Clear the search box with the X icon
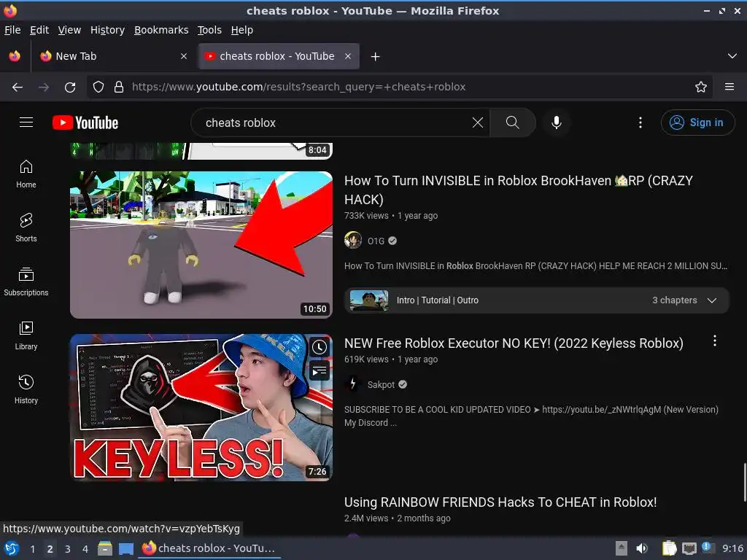 click(477, 122)
